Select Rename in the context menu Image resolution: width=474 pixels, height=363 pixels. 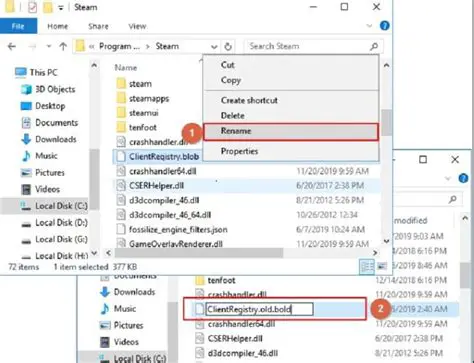coord(291,132)
